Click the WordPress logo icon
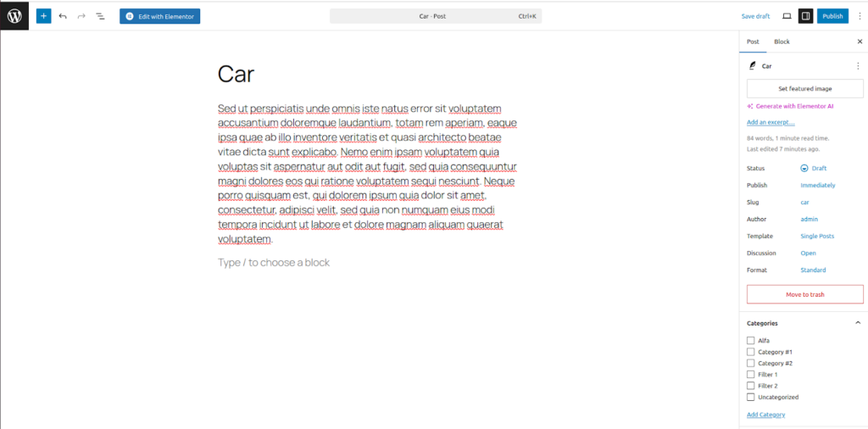This screenshot has height=429, width=868. pos(14,15)
